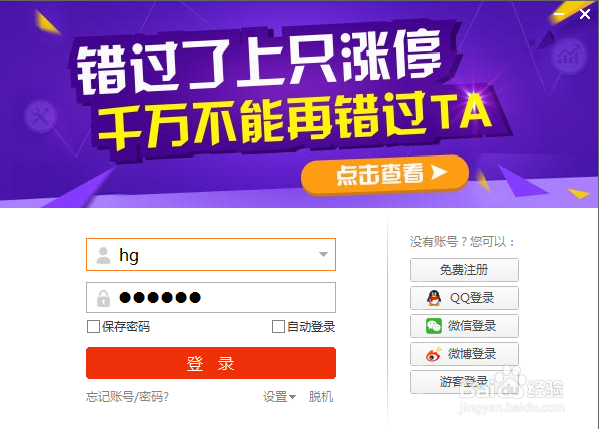Click the wrench tools icon on banner
This screenshot has width=599, height=429.
coord(40,116)
